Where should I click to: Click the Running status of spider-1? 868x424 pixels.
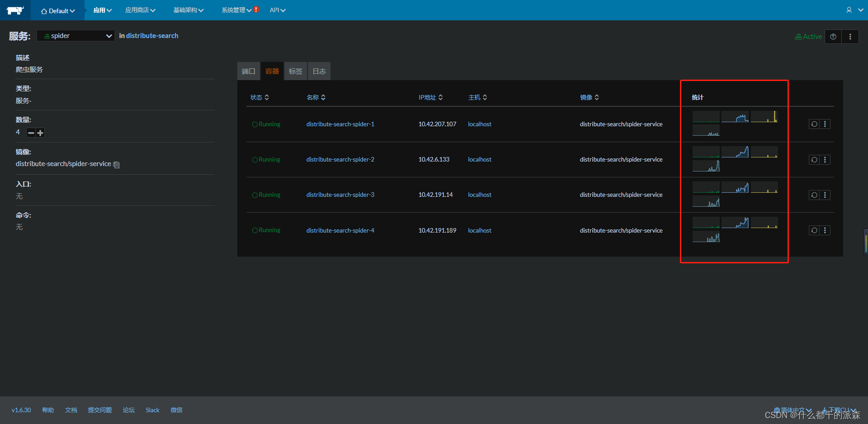point(266,124)
